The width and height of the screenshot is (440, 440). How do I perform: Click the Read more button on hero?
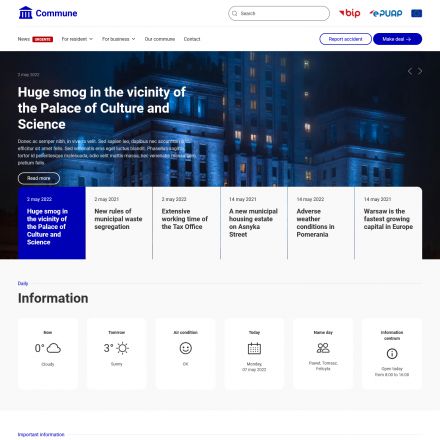point(39,178)
